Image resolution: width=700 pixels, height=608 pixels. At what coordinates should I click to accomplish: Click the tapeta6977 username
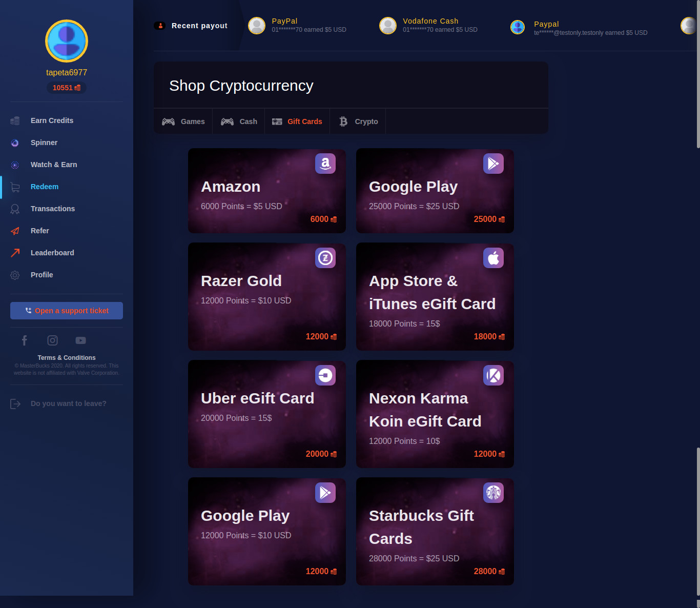pos(67,73)
